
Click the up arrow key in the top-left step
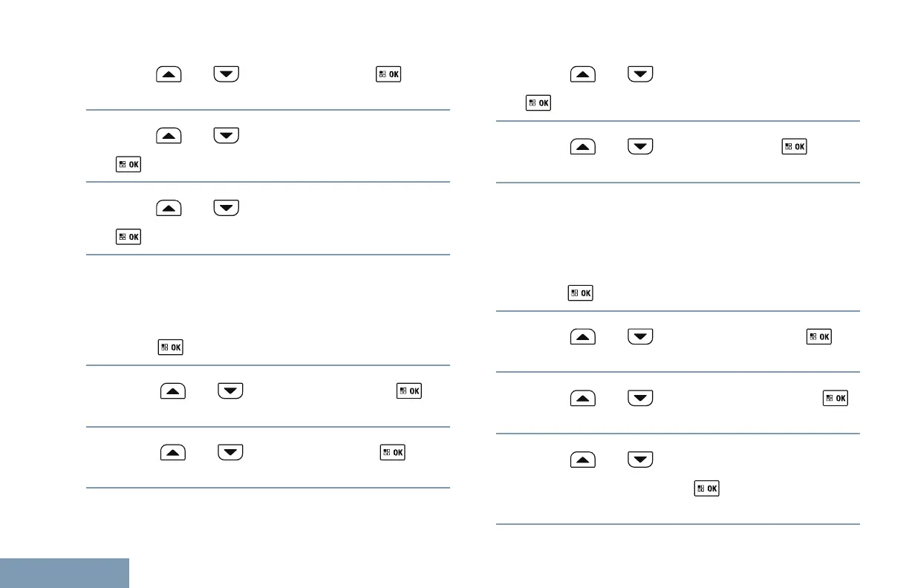click(169, 76)
